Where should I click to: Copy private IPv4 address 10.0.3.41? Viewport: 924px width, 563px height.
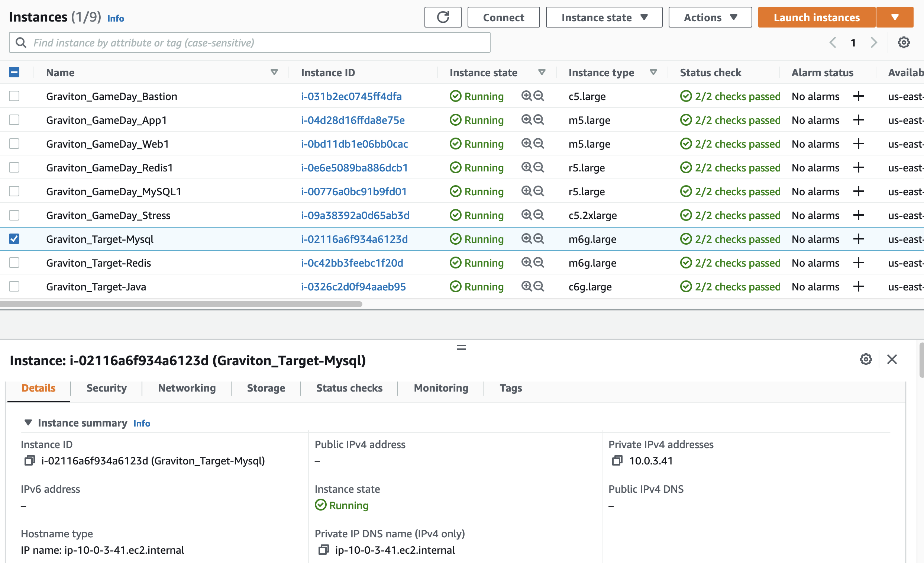pos(617,460)
